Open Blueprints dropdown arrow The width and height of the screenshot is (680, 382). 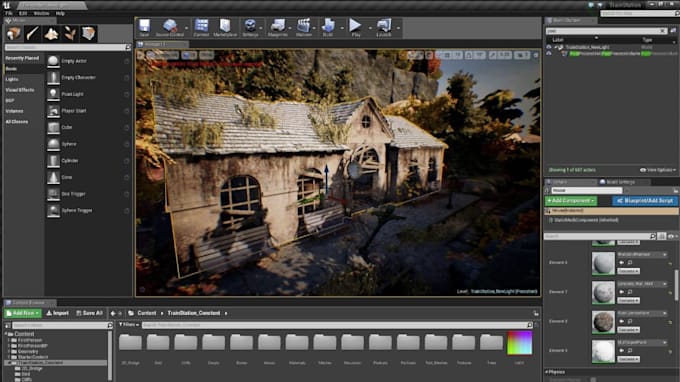pos(291,28)
